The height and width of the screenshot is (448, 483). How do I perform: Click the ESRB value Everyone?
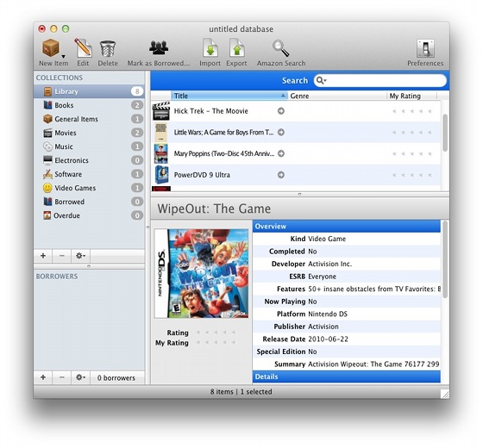coord(323,277)
